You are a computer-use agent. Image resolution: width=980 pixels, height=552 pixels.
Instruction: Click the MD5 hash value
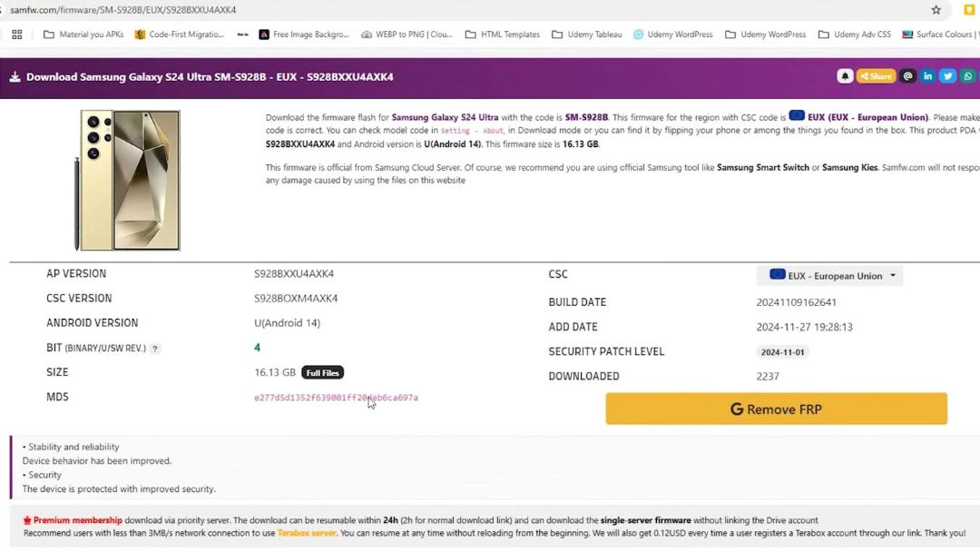pyautogui.click(x=337, y=398)
